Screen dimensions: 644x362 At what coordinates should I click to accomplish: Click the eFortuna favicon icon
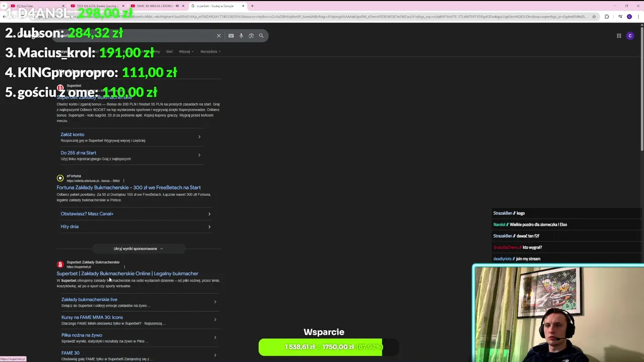(x=60, y=178)
